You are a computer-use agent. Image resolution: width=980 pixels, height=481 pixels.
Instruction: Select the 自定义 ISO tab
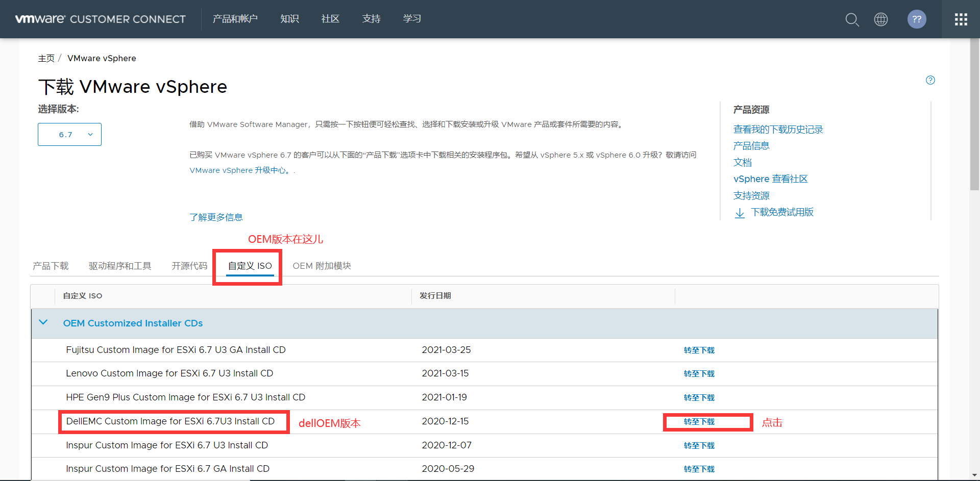(x=250, y=266)
